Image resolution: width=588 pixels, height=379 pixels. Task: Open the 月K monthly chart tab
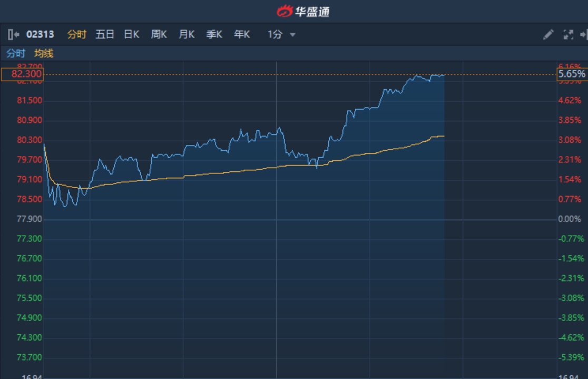[x=187, y=35]
